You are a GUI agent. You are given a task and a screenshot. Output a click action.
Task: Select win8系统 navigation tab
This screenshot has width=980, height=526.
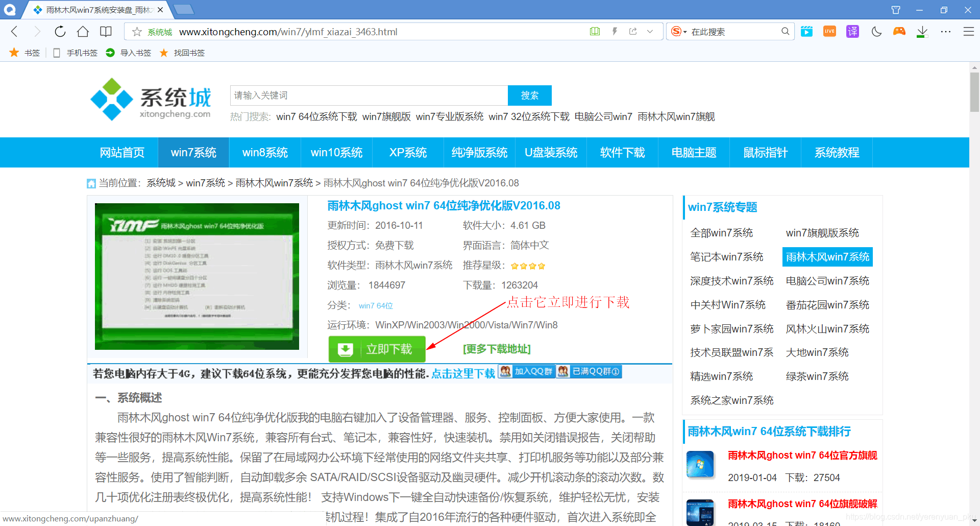[265, 153]
